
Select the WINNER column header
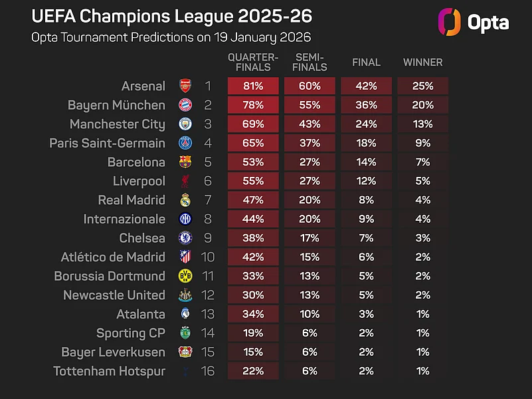(423, 62)
